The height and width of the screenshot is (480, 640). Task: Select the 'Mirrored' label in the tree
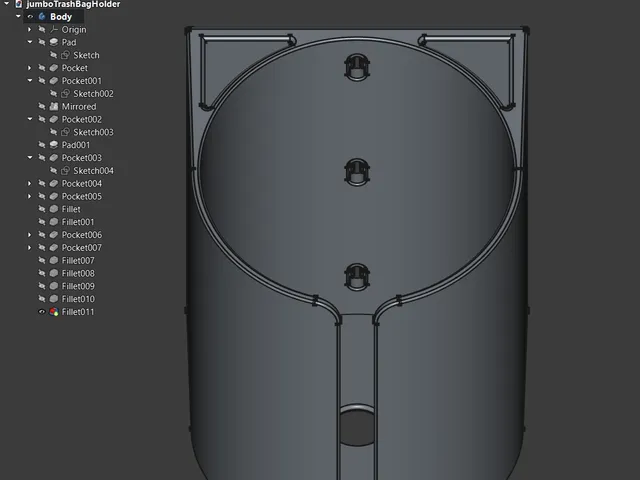tap(79, 107)
